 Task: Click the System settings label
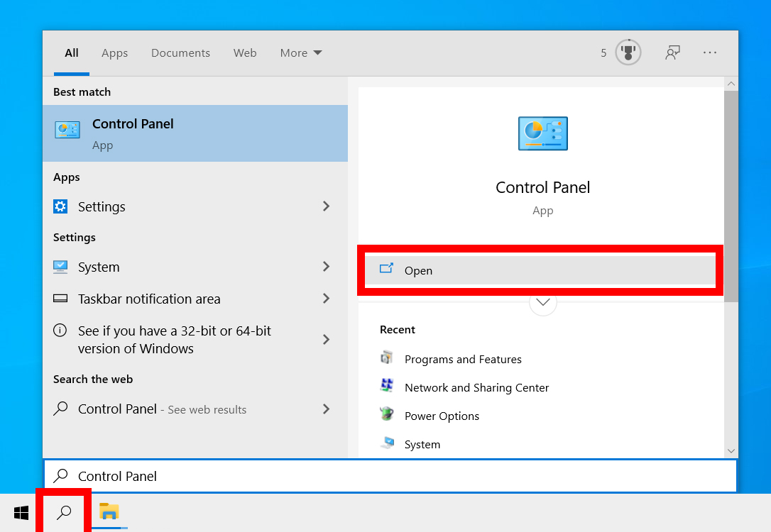pos(99,267)
